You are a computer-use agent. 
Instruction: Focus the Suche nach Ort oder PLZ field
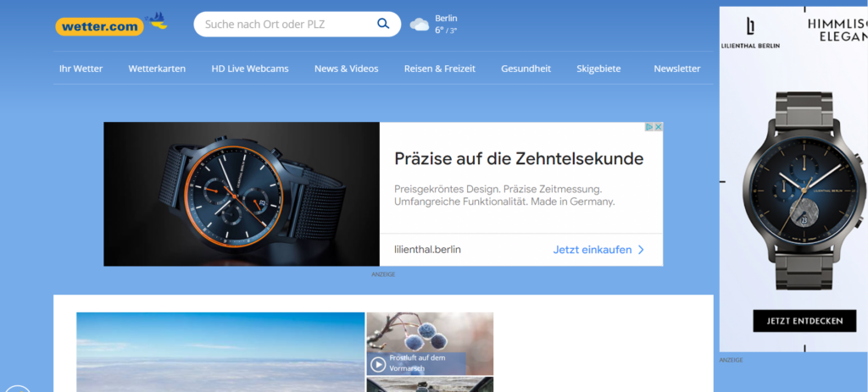284,24
